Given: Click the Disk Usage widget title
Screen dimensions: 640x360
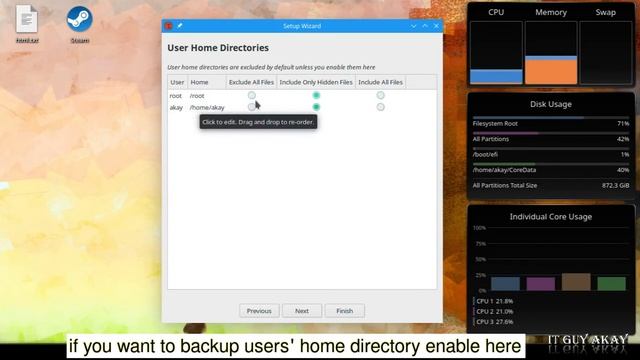Looking at the screenshot, I should (x=551, y=104).
